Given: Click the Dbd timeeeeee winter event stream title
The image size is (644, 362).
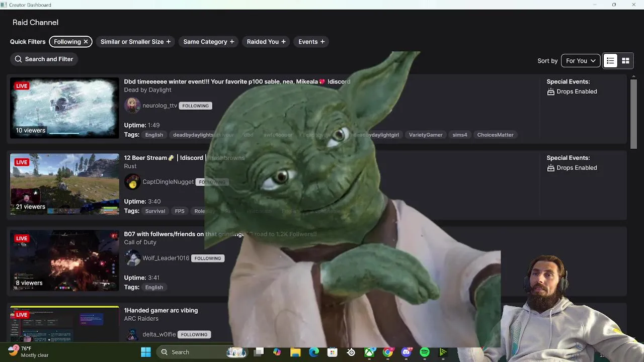Looking at the screenshot, I should coord(237,81).
